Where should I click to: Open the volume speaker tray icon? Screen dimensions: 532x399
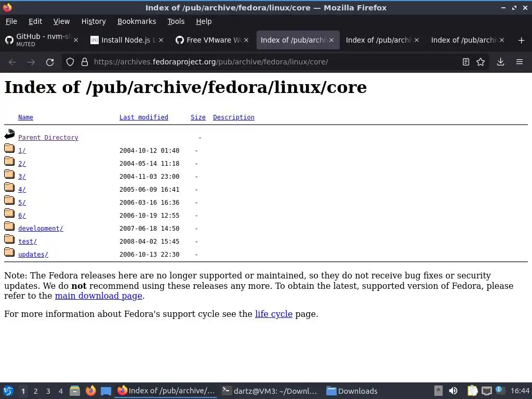pos(453,391)
